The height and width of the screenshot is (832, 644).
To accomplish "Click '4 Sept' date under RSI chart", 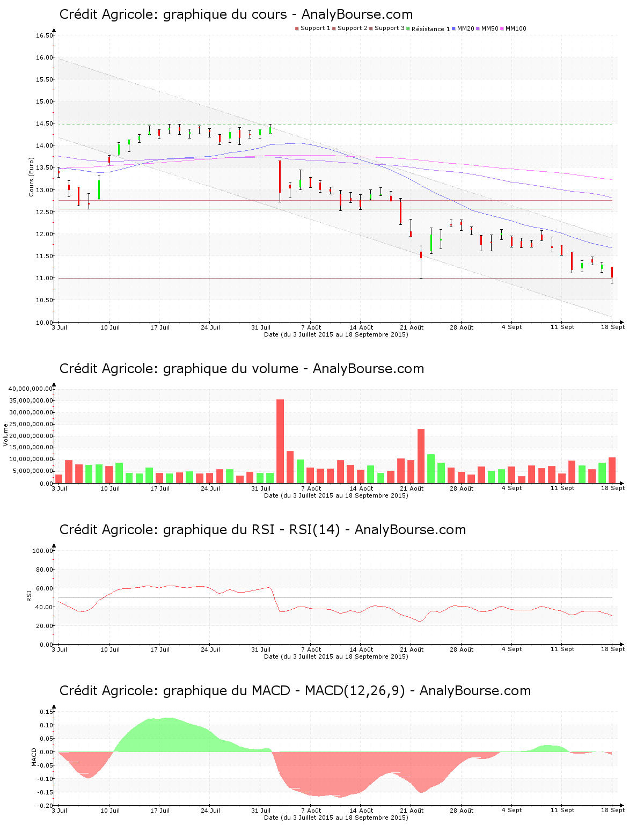I will (511, 649).
